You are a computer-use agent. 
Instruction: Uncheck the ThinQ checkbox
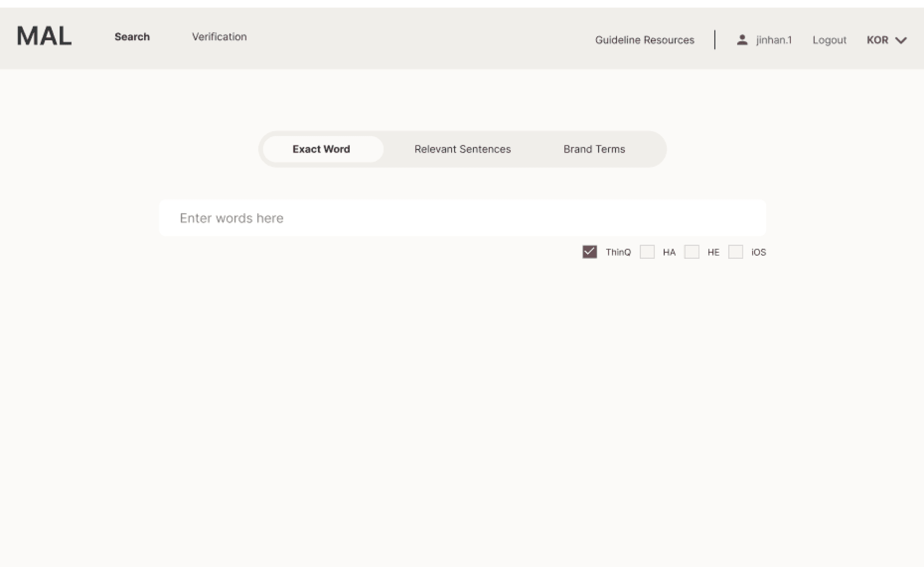pos(589,252)
